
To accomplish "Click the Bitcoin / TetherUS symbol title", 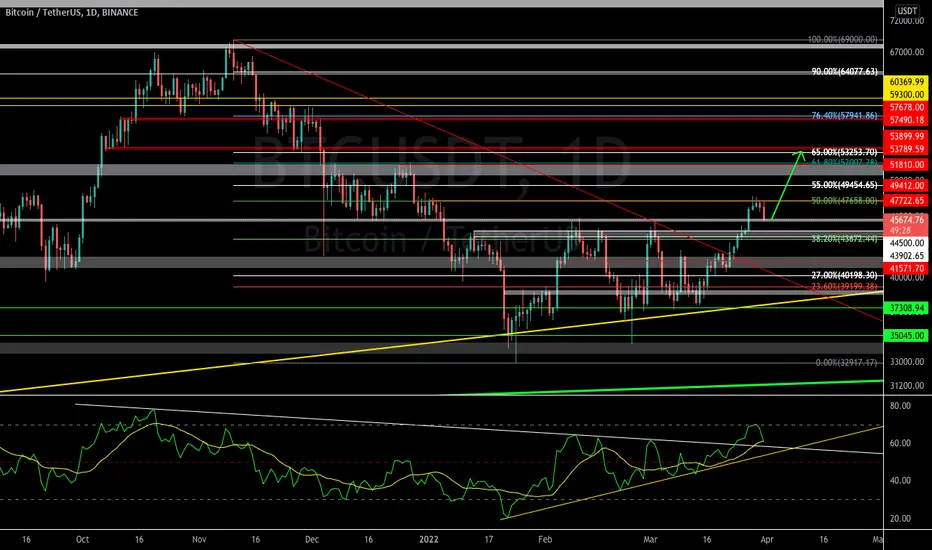I will point(72,12).
